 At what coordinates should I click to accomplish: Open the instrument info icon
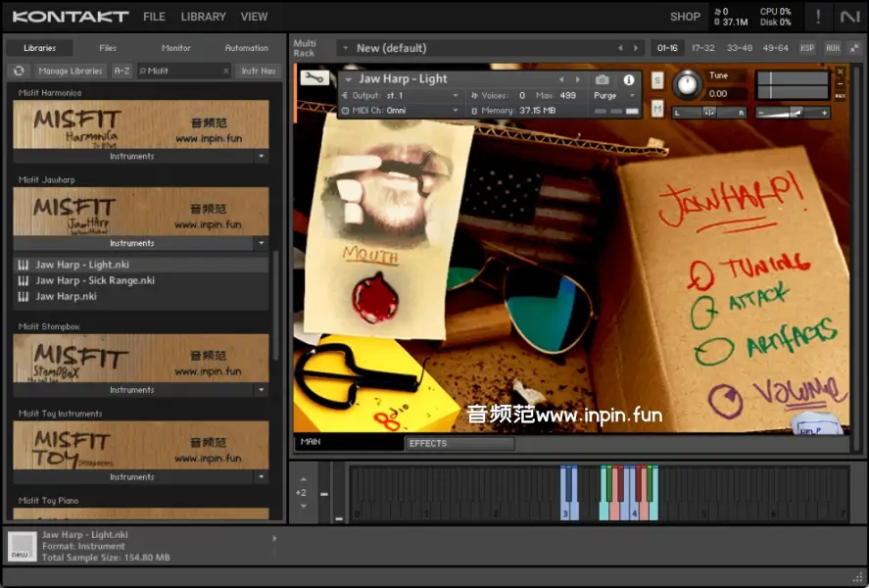tap(629, 79)
